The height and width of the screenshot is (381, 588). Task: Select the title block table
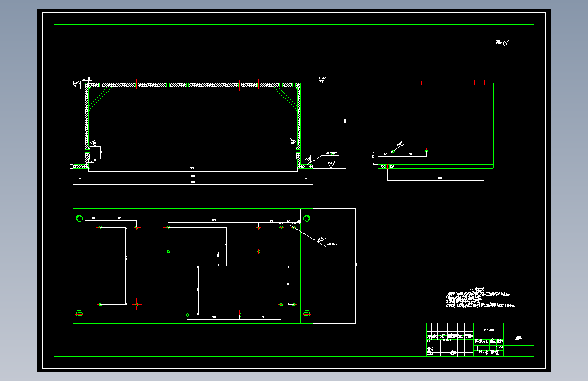[480, 340]
